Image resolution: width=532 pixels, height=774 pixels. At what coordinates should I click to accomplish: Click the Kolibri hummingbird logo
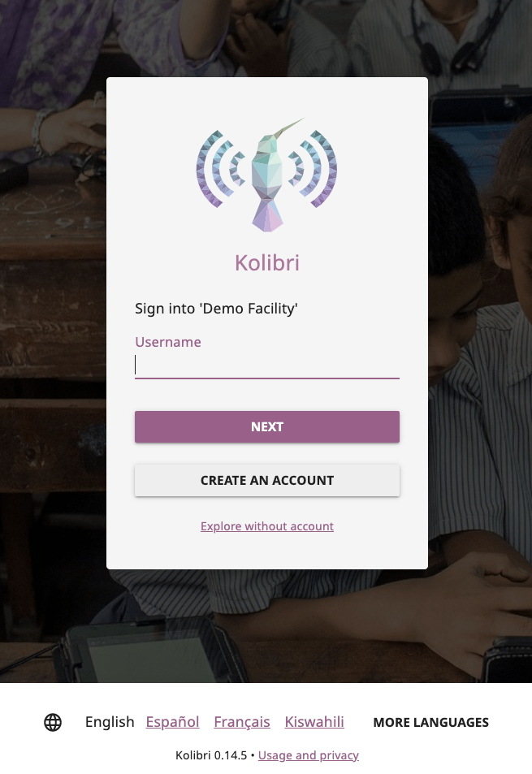pyautogui.click(x=267, y=175)
